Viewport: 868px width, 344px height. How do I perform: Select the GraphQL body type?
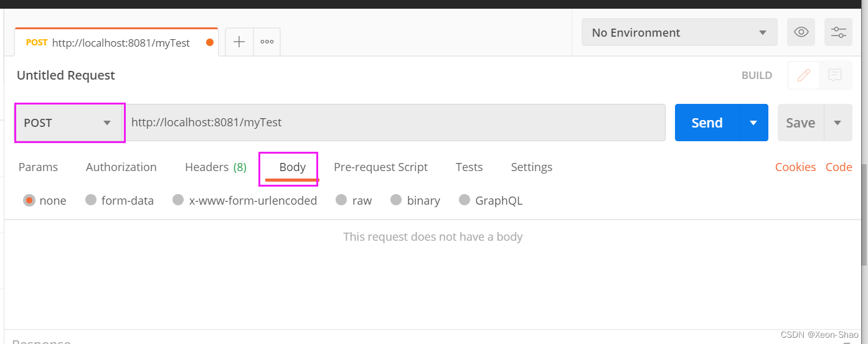point(491,200)
